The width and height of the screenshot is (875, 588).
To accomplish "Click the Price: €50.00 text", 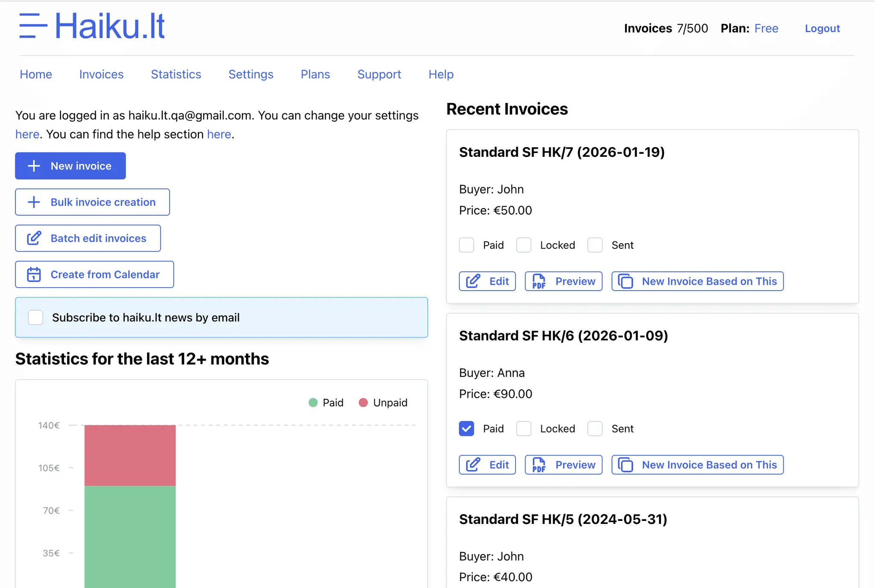I will pyautogui.click(x=496, y=210).
